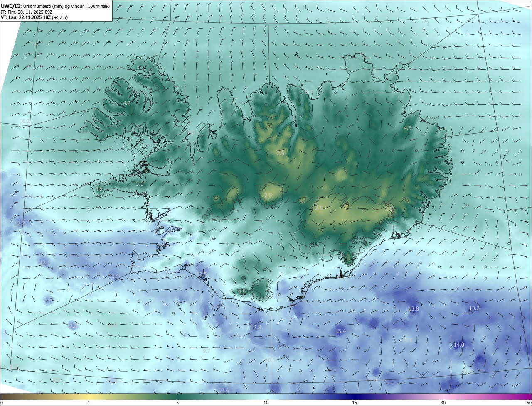Click the 12.2 value on the left edge

pyautogui.click(x=20, y=223)
